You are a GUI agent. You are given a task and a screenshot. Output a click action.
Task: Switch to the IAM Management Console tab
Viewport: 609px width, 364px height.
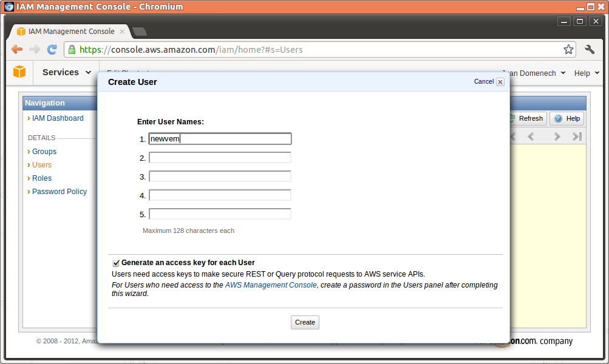tap(70, 31)
